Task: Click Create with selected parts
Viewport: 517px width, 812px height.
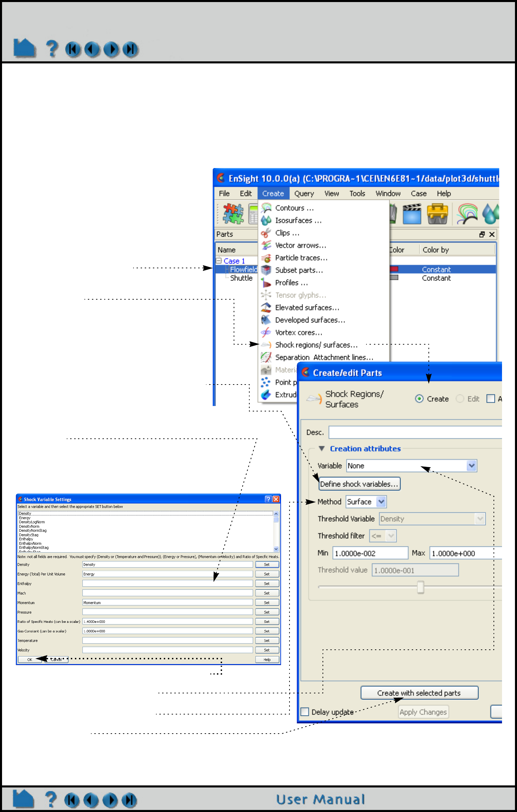Action: 419,693
